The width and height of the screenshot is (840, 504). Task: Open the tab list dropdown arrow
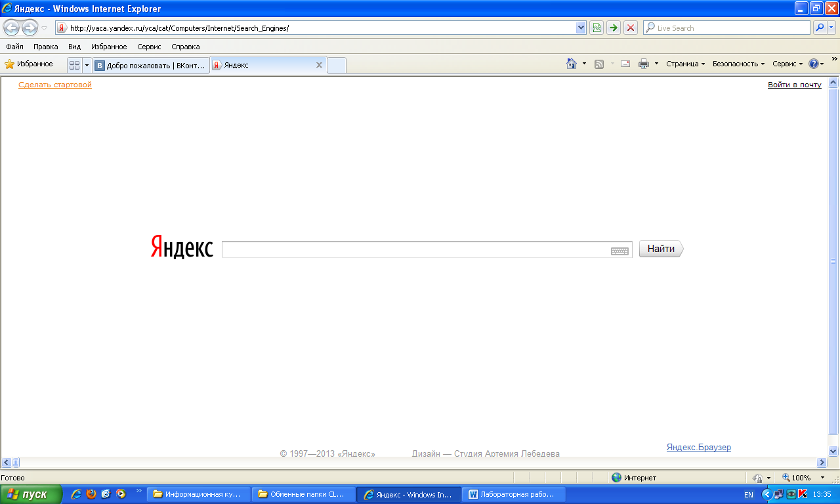coord(87,65)
